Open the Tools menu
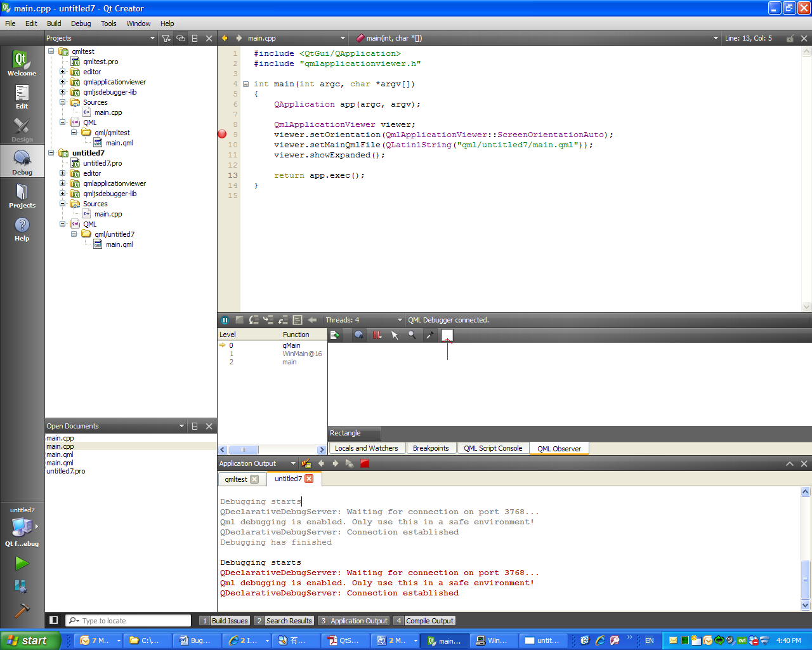Image resolution: width=812 pixels, height=650 pixels. pyautogui.click(x=108, y=23)
